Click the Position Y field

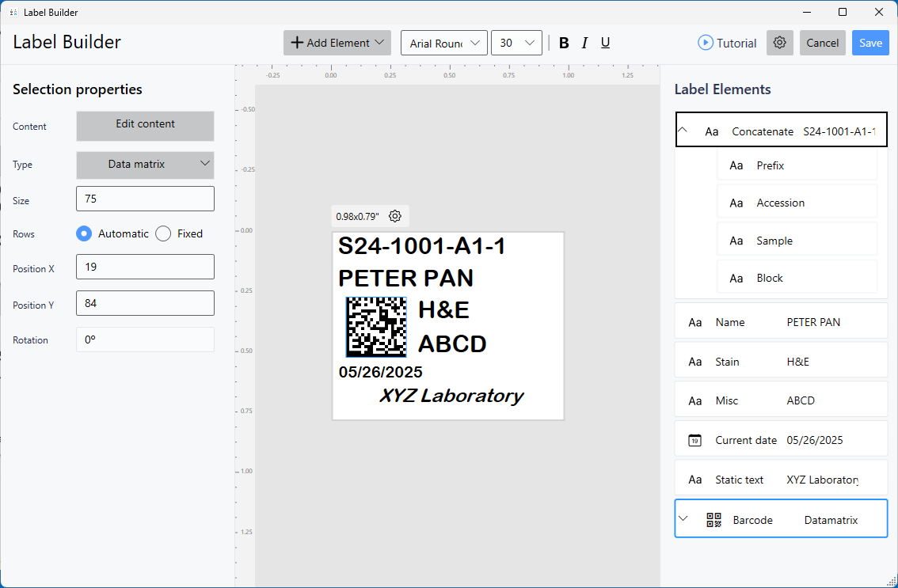(146, 303)
